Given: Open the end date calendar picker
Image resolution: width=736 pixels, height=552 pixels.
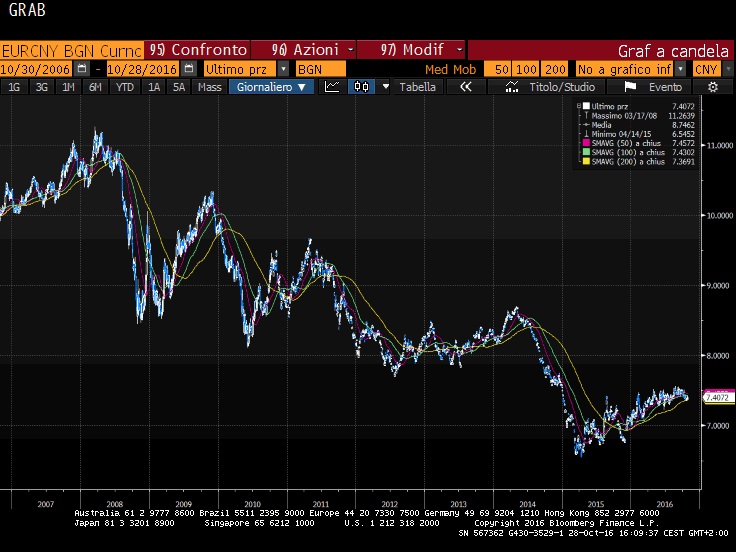Looking at the screenshot, I should point(188,69).
